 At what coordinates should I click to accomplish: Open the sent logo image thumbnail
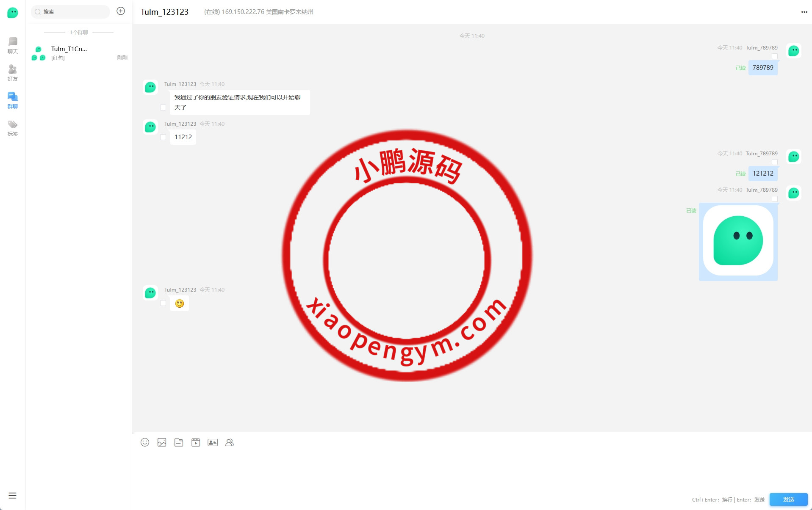coord(738,241)
